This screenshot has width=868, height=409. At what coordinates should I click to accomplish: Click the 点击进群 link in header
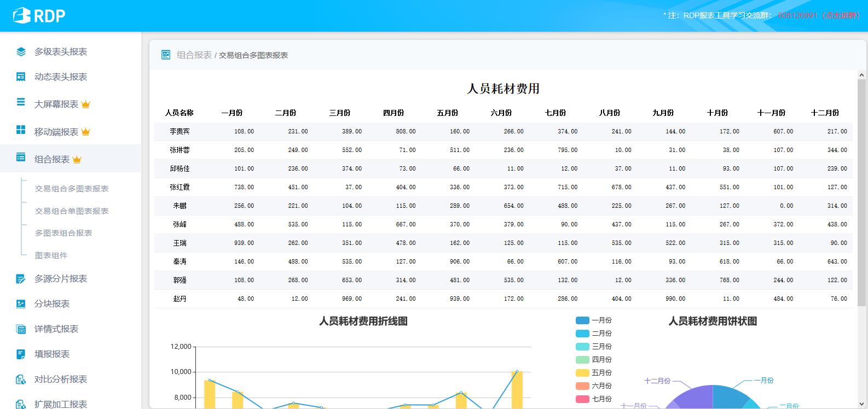pos(842,15)
